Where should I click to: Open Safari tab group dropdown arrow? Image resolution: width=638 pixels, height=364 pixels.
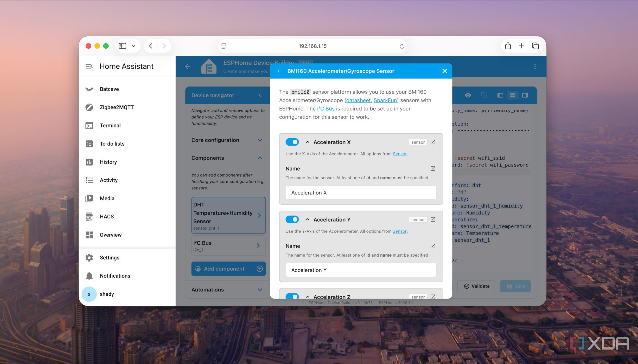tap(133, 46)
